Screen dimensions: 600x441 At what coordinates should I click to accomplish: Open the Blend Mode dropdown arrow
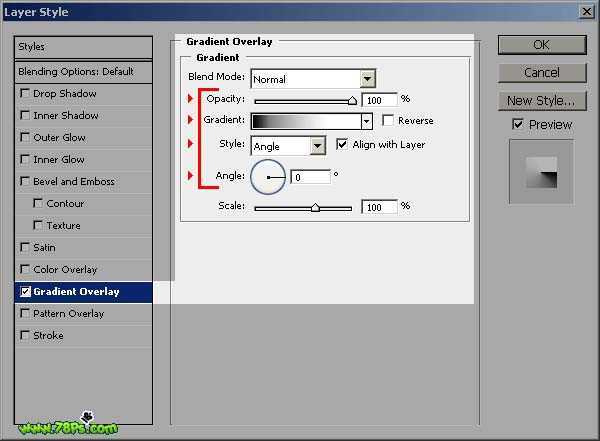tap(367, 79)
